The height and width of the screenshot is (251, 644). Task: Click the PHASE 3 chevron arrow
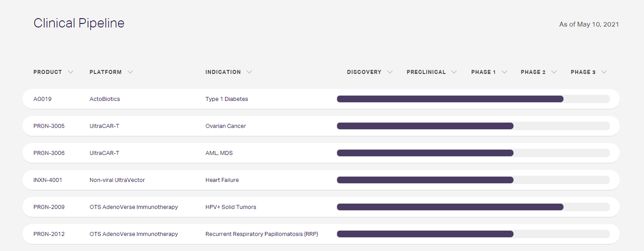point(604,72)
